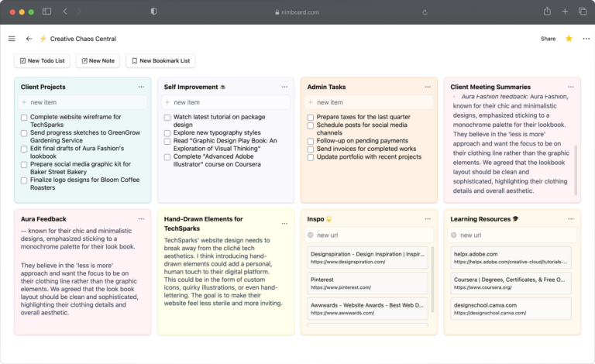595x364 pixels.
Task: Expand Learning Resources card options menu
Action: coord(571,219)
